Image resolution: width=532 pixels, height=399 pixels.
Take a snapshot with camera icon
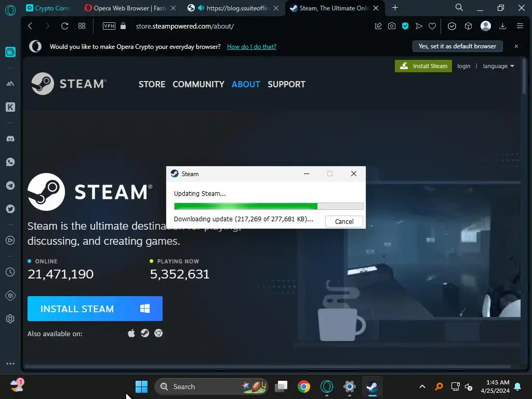point(392,26)
